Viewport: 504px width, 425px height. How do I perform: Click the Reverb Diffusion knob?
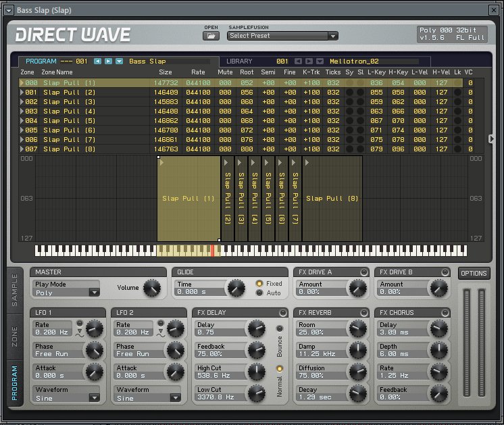(x=358, y=372)
